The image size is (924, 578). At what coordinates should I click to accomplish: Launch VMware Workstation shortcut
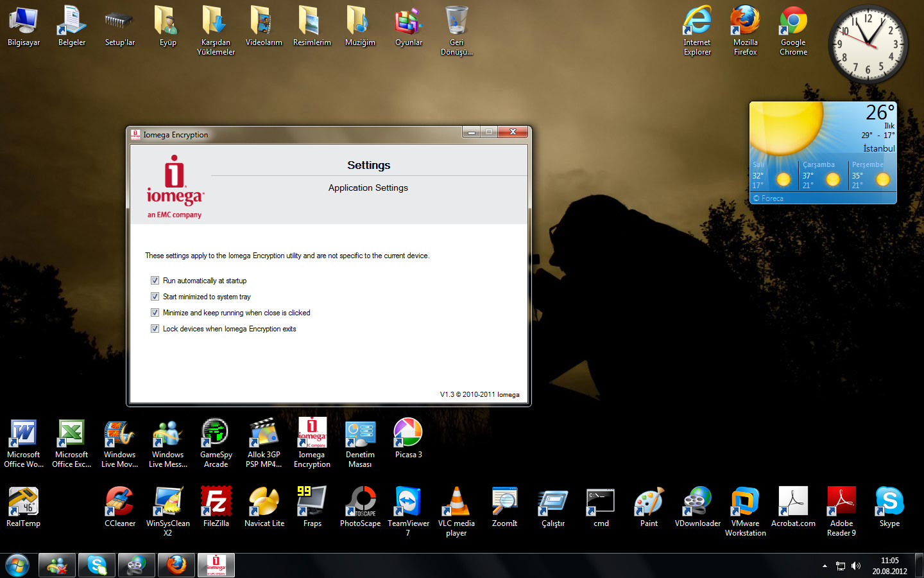745,512
